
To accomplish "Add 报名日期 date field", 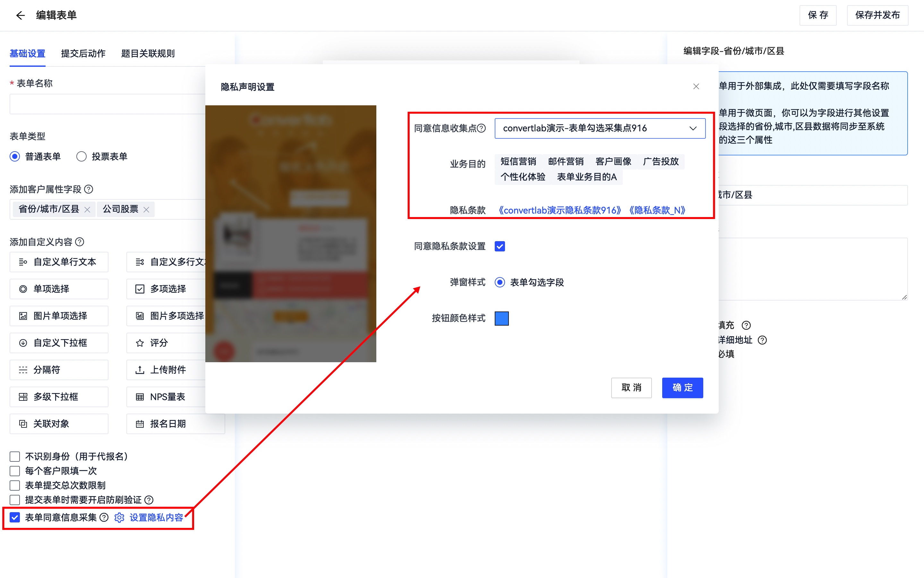I will click(x=175, y=424).
